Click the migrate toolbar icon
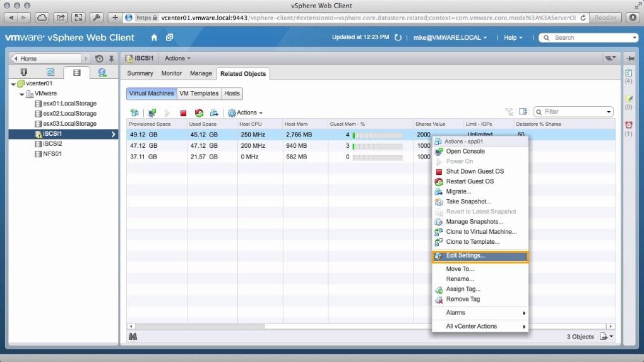 coord(214,112)
